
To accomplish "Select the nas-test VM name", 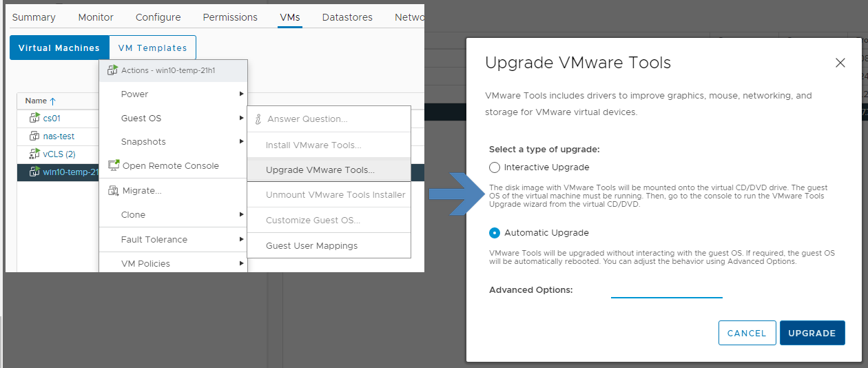I will click(x=59, y=136).
